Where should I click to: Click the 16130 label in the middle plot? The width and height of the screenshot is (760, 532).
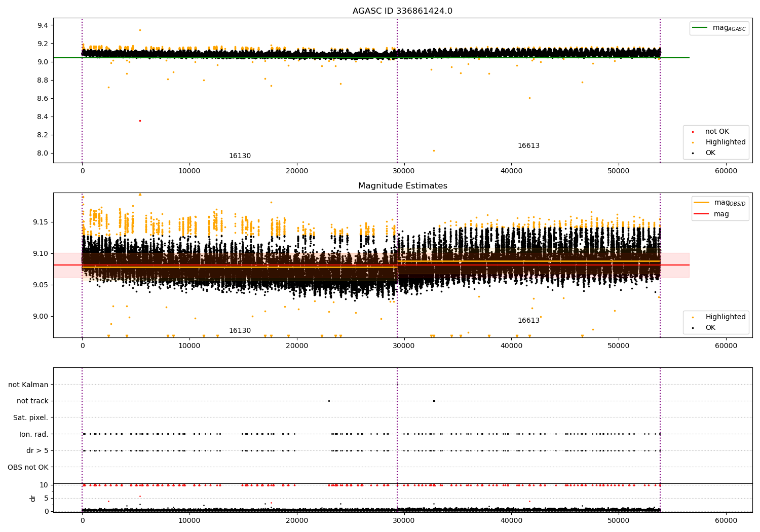240,331
